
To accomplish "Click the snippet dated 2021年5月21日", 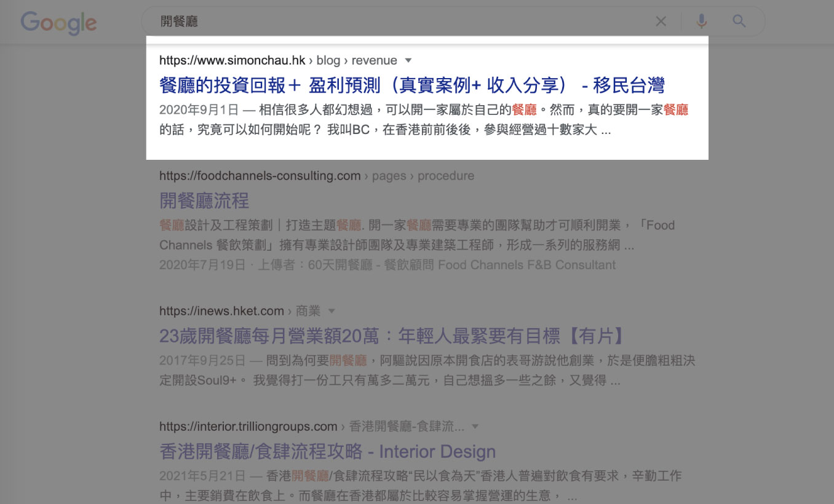I will [x=420, y=486].
